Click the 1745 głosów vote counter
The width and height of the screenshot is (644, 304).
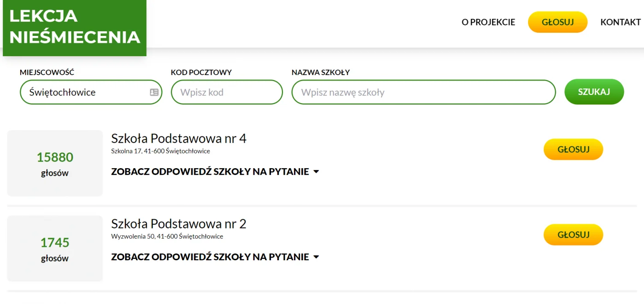(x=55, y=248)
